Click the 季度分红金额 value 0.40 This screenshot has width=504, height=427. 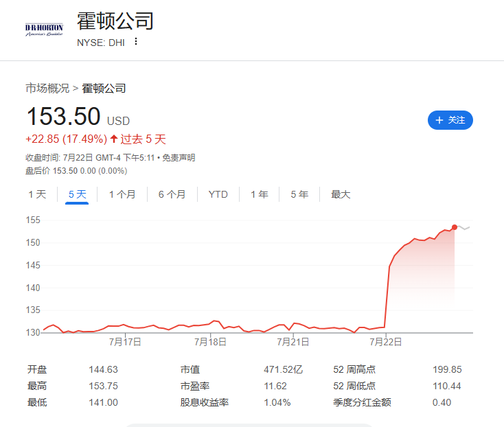pyautogui.click(x=442, y=402)
